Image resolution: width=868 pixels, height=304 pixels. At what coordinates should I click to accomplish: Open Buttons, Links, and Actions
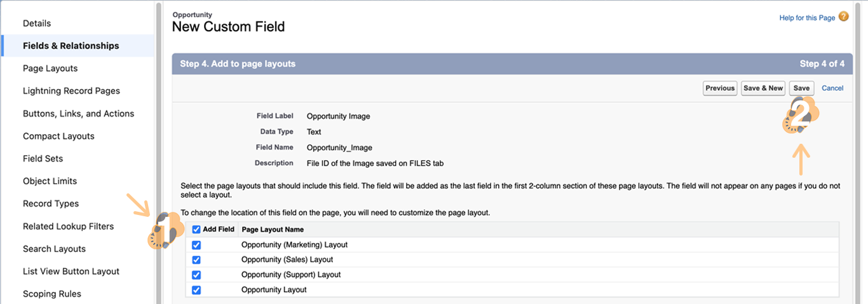click(x=78, y=114)
